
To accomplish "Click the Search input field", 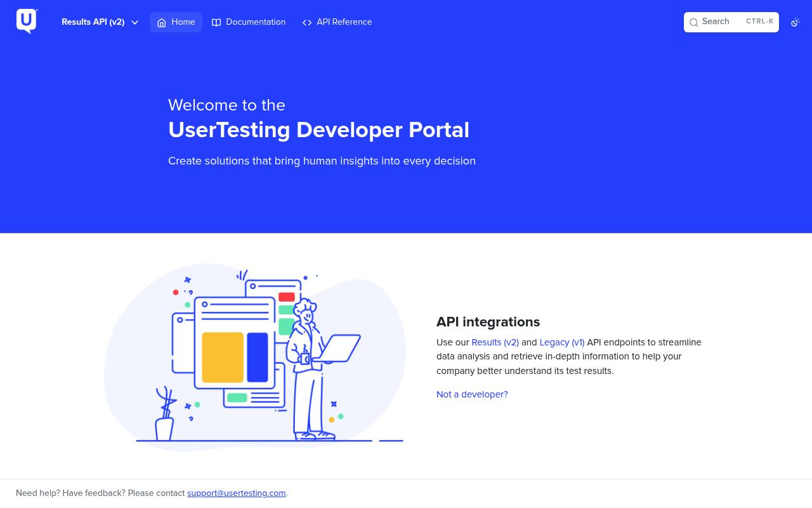I will [731, 22].
